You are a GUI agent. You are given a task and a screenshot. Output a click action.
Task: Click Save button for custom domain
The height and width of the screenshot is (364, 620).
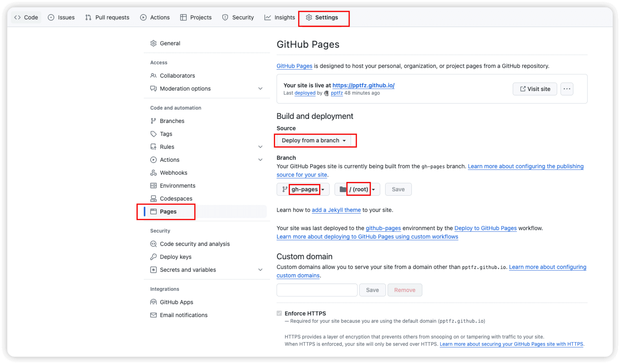pos(373,290)
